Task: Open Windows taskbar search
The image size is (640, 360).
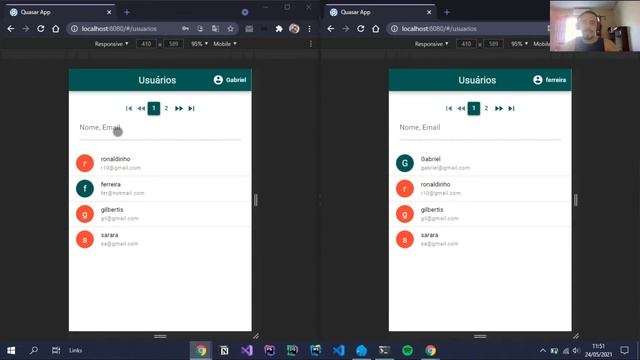Action: click(x=34, y=350)
